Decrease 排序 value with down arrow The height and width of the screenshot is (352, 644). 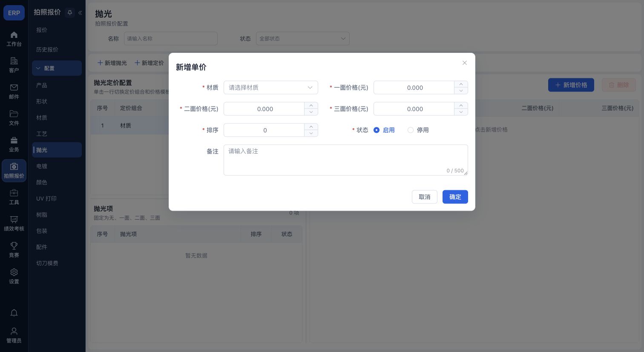point(311,133)
